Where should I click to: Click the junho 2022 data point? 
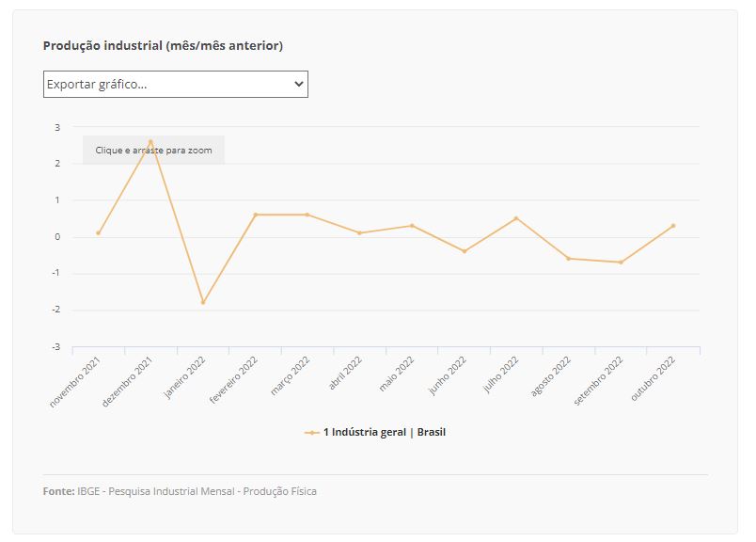click(x=465, y=251)
